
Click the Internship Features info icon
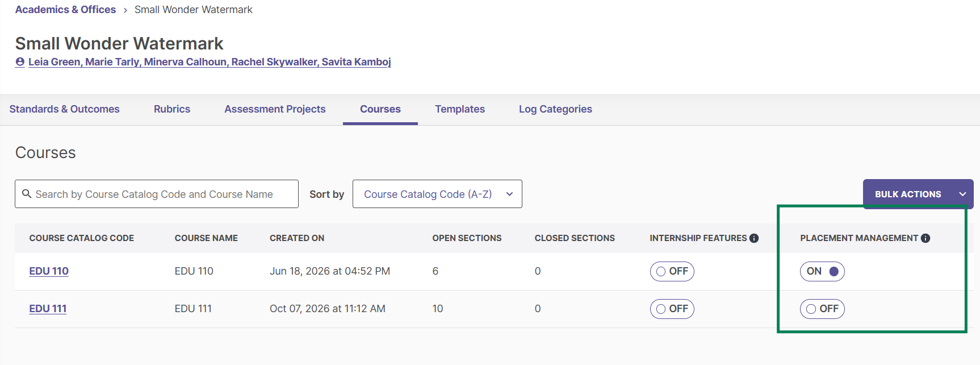(754, 238)
